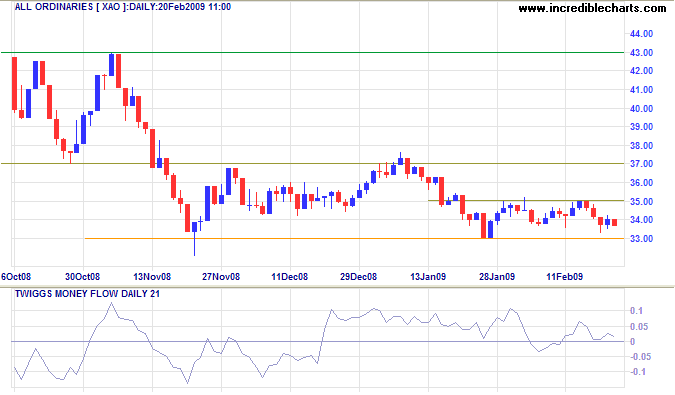Select the 27Nov08 date axis label

pos(221,277)
